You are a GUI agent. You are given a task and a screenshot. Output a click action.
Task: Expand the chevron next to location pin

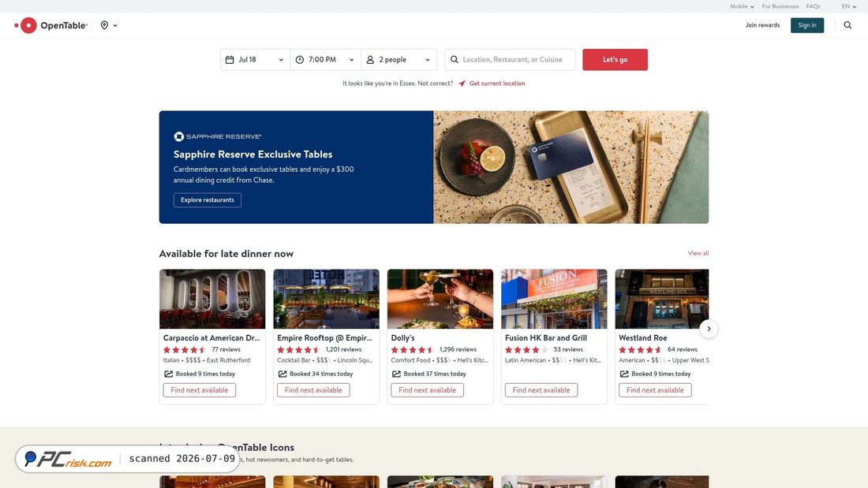pos(115,25)
